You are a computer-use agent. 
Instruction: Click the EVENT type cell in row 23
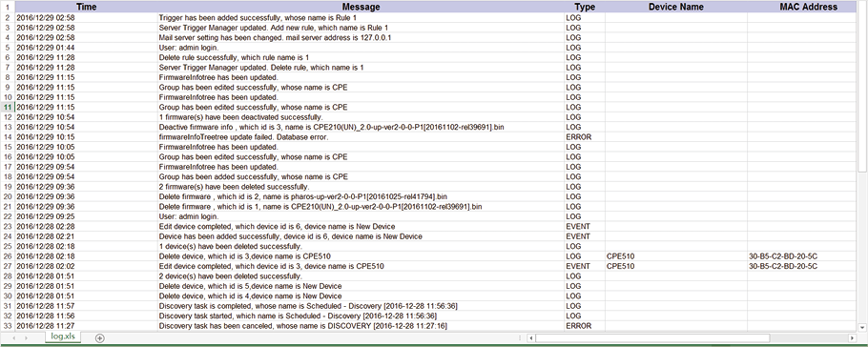pos(585,227)
